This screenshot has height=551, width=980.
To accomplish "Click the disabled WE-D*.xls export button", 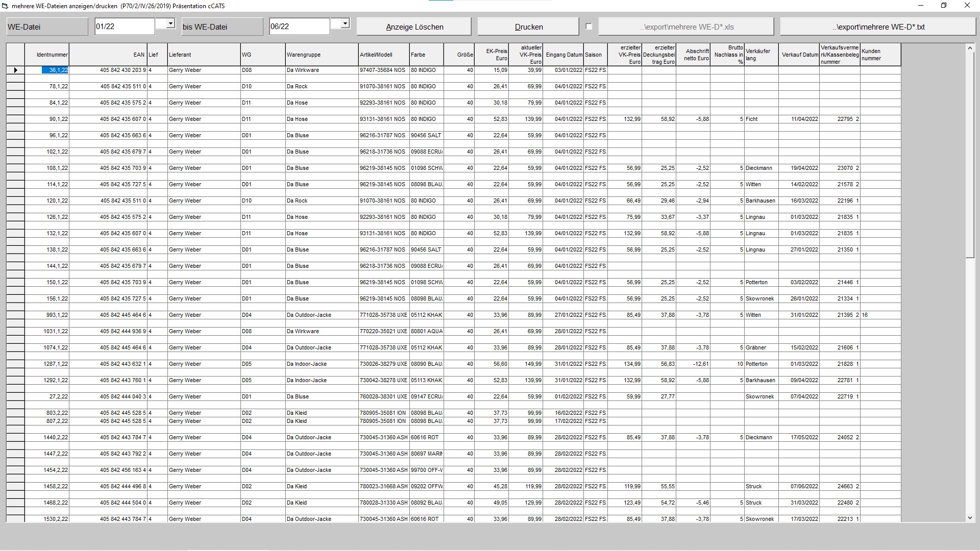I will [686, 27].
